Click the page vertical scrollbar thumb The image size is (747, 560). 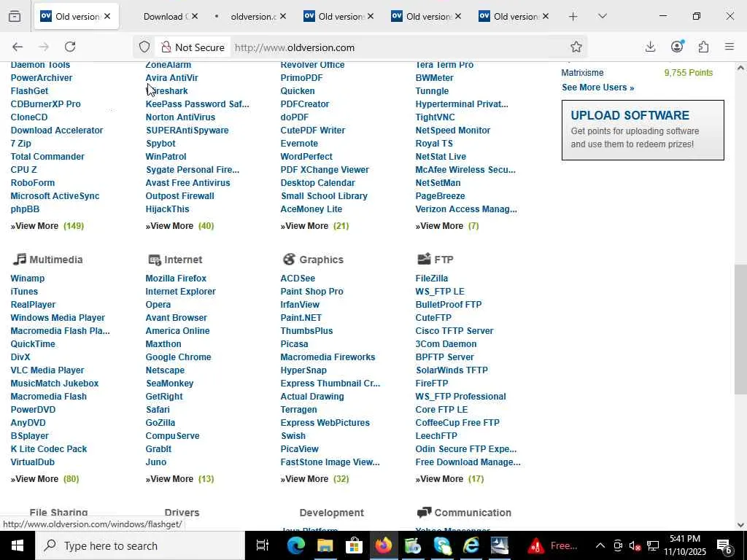740,329
